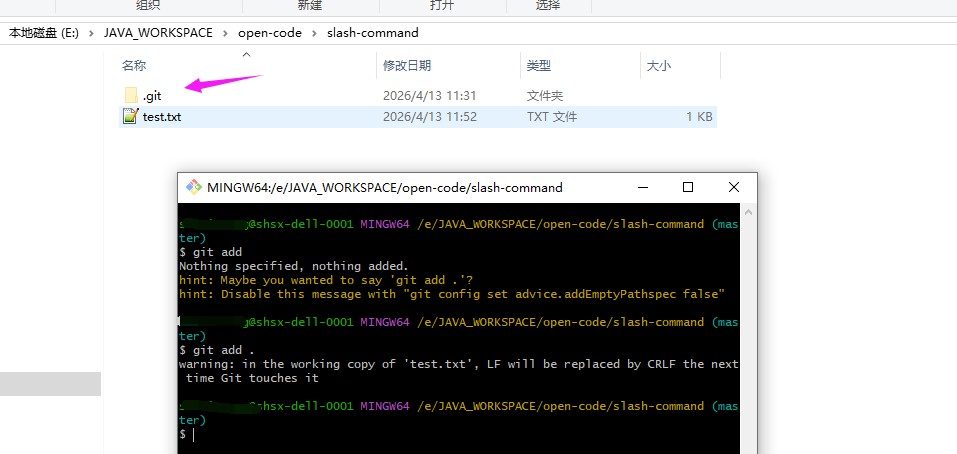
Task: Select the highlighted item in the left navigation pane
Action: point(50,384)
